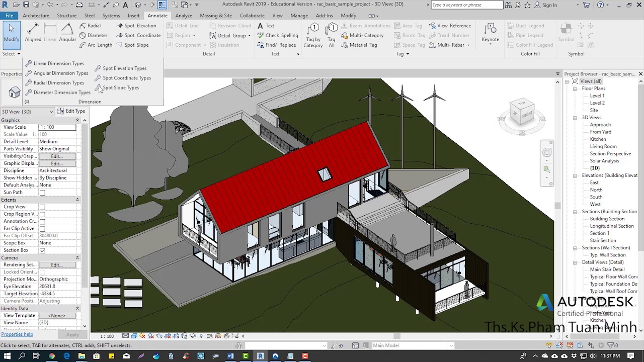This screenshot has height=362, width=644.
Task: Open the Windows Start menu
Action: point(6,356)
